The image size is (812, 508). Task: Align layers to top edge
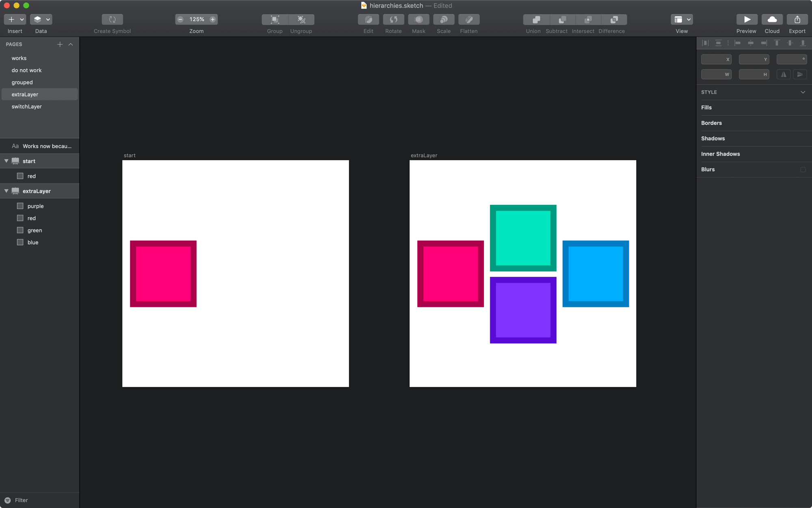click(777, 43)
